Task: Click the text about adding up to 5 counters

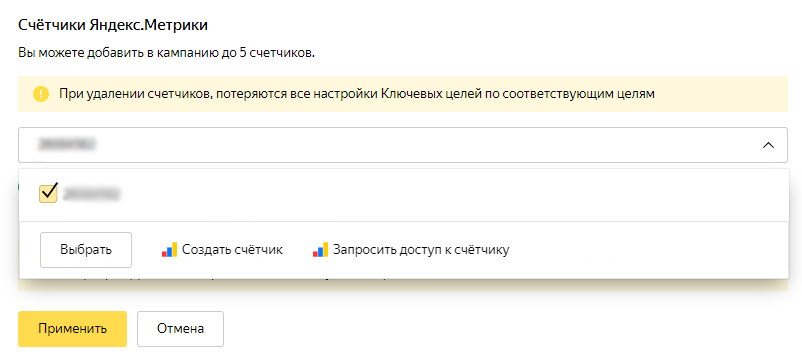Action: [x=166, y=53]
